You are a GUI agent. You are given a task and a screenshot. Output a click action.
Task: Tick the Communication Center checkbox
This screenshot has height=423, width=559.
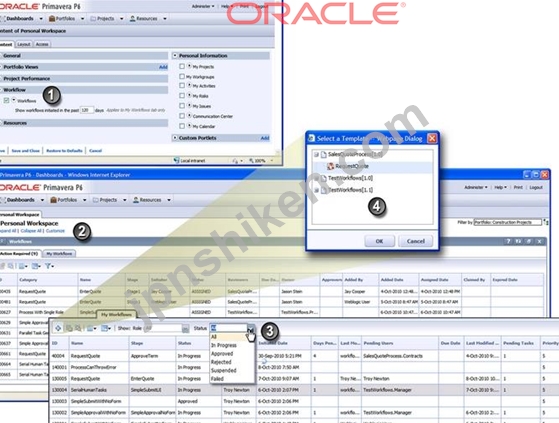coord(182,116)
